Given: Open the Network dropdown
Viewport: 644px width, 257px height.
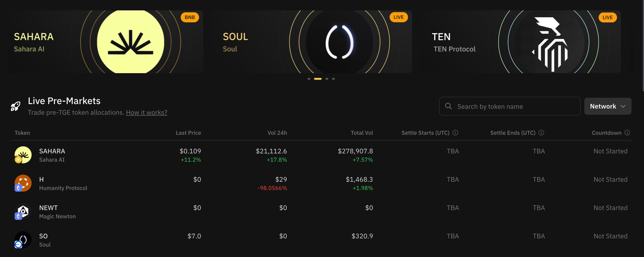Looking at the screenshot, I should 607,106.
